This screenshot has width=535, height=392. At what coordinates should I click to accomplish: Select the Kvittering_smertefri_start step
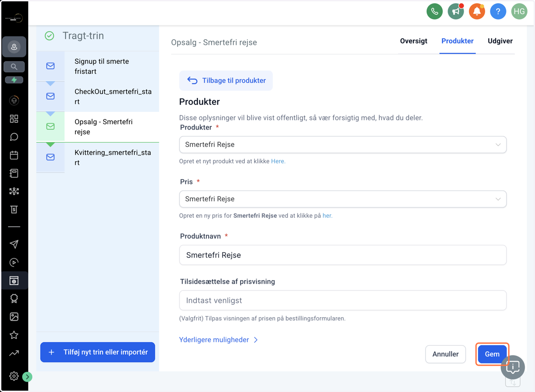click(98, 158)
